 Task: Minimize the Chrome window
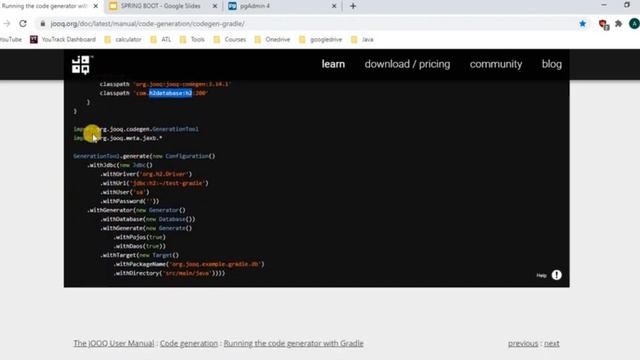click(x=604, y=5)
